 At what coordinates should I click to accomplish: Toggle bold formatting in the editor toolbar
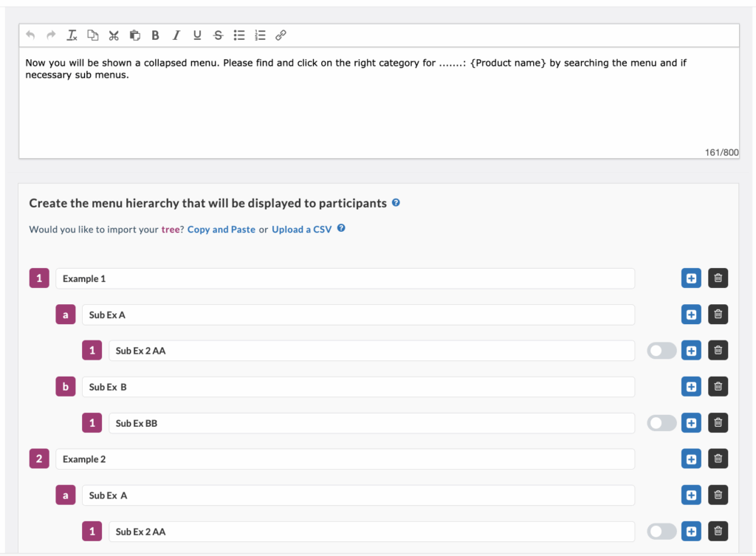155,35
